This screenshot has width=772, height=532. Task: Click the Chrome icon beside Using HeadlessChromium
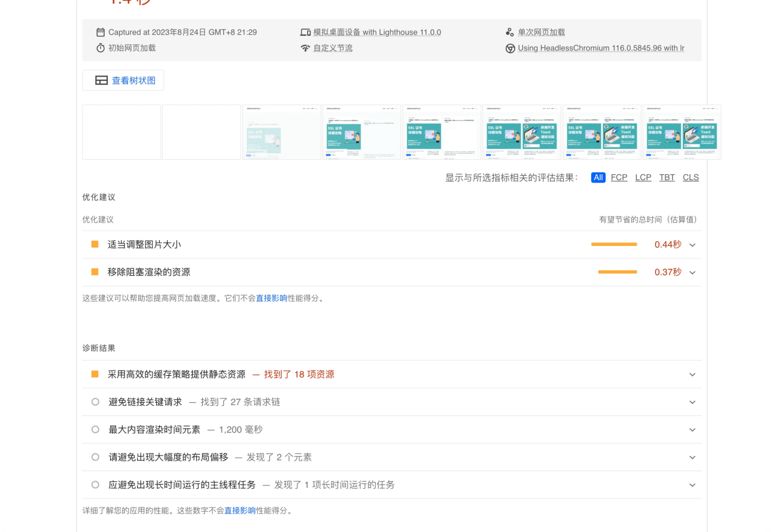(x=510, y=48)
